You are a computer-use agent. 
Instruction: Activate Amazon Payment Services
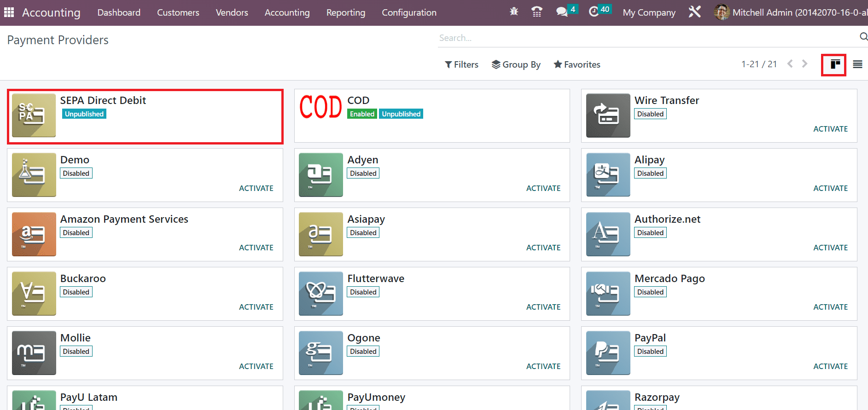coord(256,248)
